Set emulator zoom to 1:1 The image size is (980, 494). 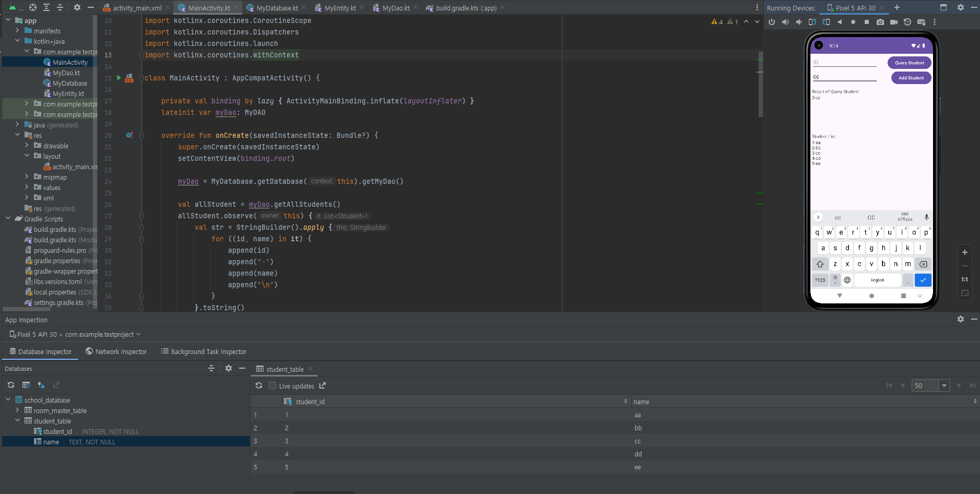pyautogui.click(x=965, y=279)
